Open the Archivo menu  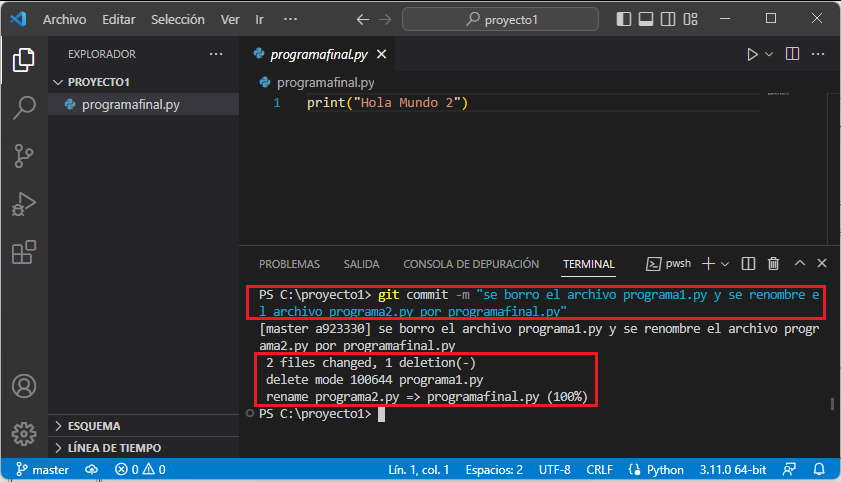pyautogui.click(x=64, y=19)
